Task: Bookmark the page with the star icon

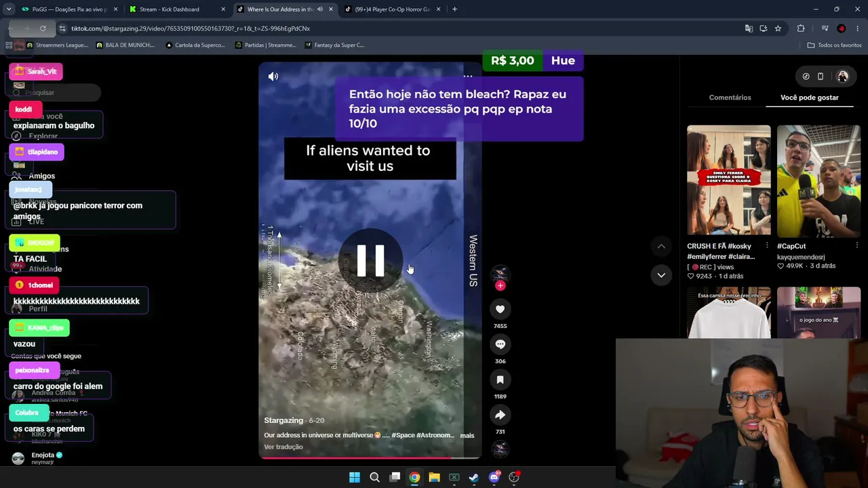Action: point(778,28)
